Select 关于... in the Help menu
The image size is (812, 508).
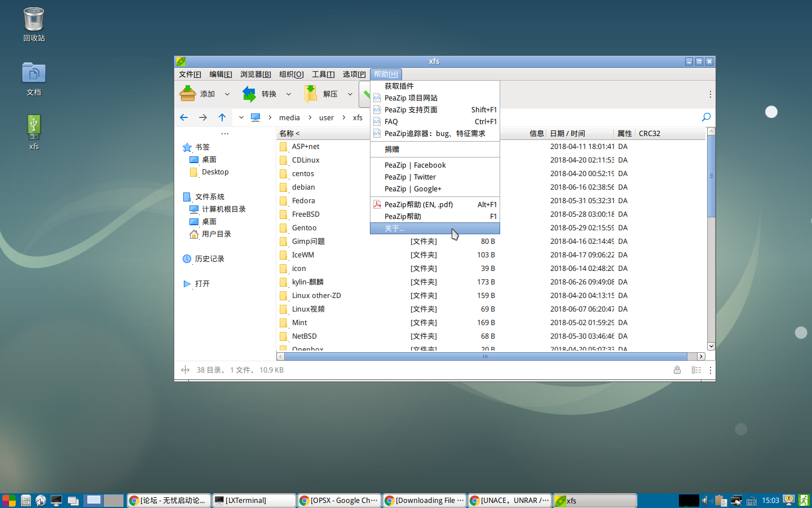point(435,228)
